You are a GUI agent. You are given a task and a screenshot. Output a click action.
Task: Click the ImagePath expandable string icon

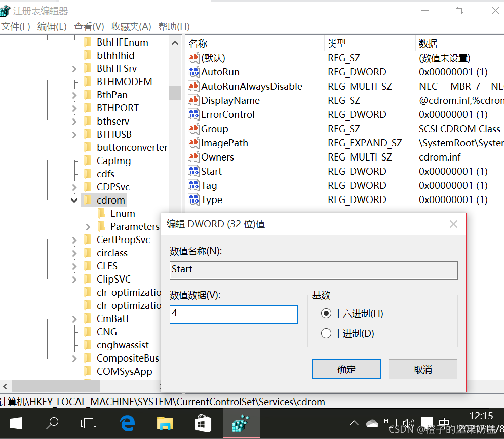click(x=193, y=143)
